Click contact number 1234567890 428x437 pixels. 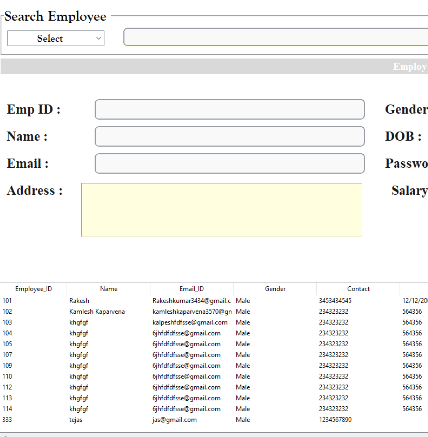coord(335,420)
